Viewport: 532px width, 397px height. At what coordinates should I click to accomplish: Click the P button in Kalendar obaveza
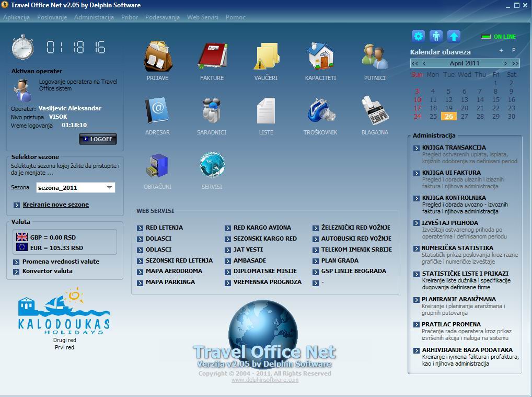514,51
